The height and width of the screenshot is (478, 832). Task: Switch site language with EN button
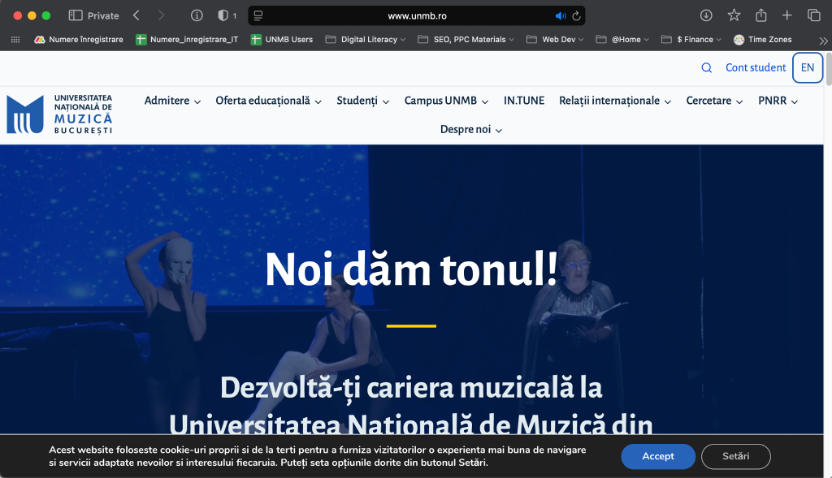click(x=807, y=68)
